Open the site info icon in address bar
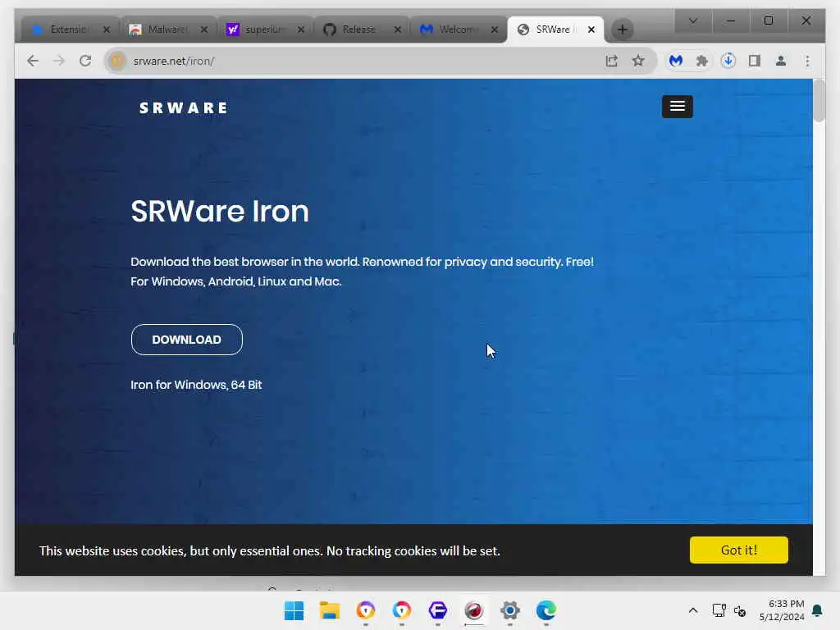 116,61
